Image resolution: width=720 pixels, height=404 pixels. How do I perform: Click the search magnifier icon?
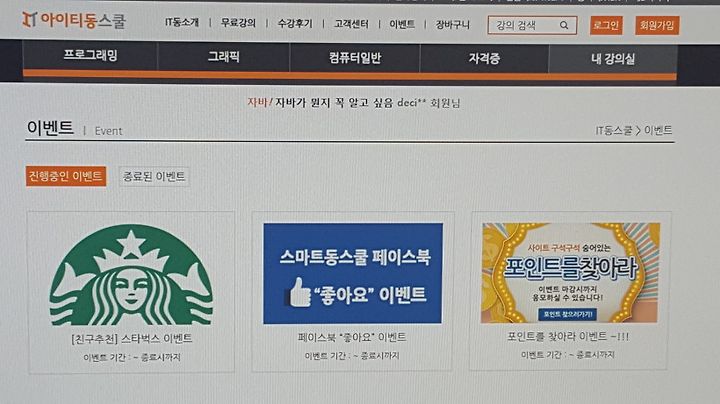point(564,25)
